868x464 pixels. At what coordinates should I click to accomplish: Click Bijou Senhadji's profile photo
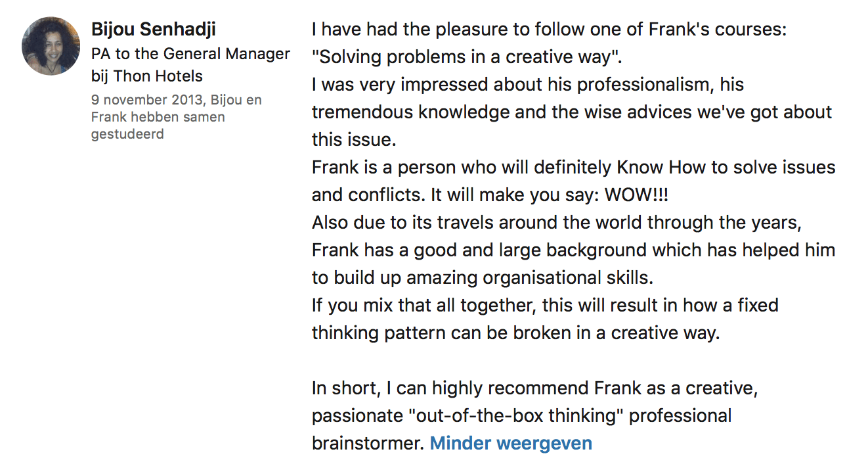(51, 46)
